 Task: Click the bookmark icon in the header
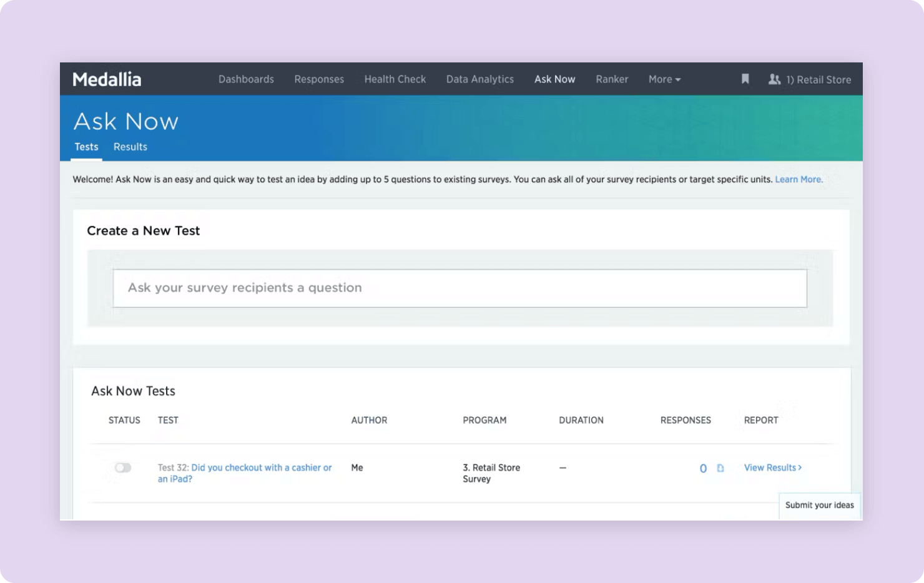tap(745, 79)
